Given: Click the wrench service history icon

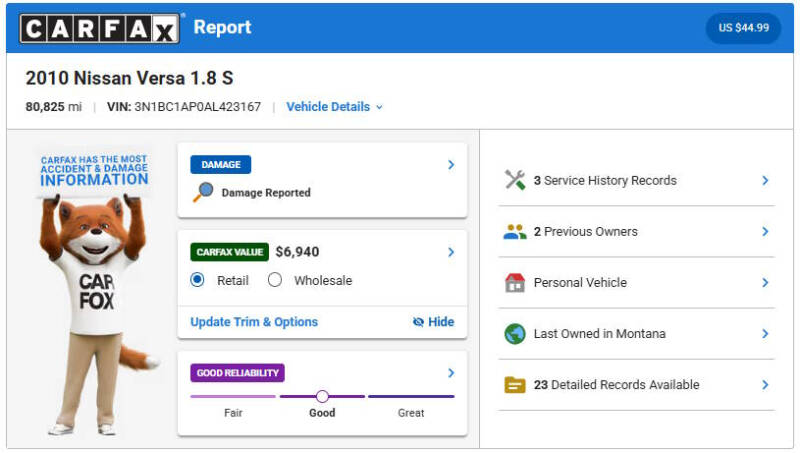Looking at the screenshot, I should pos(515,180).
